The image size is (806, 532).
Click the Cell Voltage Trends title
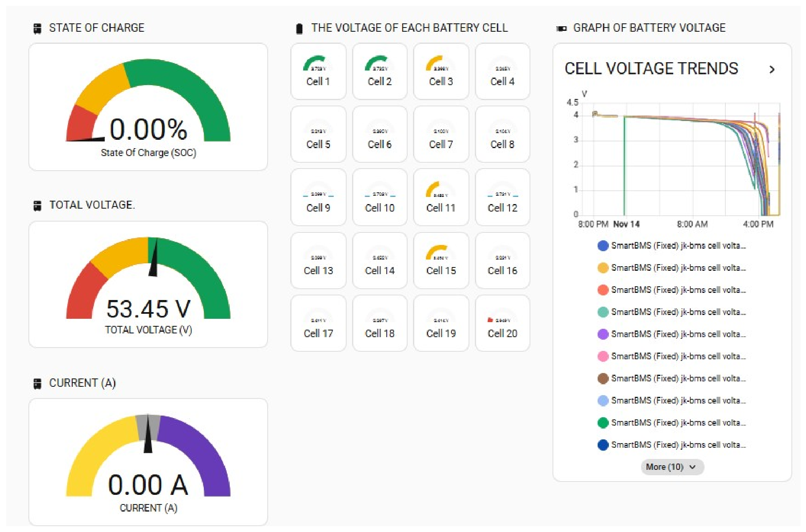[x=651, y=68]
